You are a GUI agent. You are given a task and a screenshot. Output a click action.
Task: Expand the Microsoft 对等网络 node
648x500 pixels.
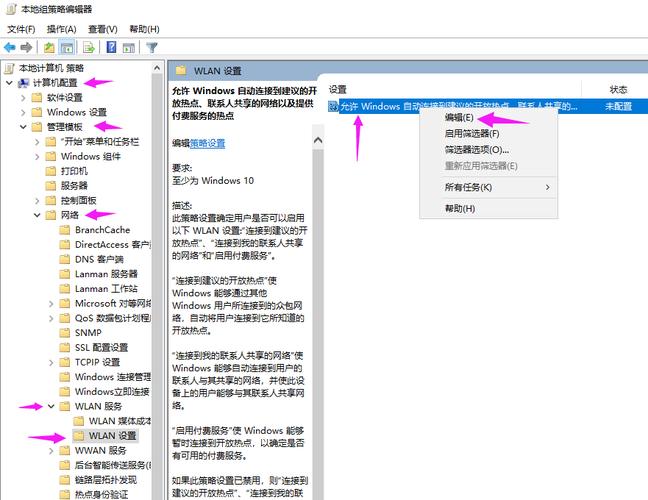(51, 304)
